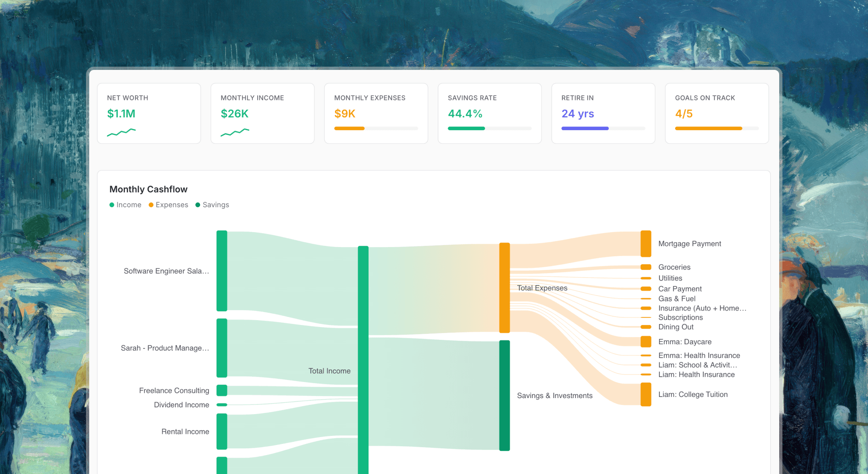Click the Sarah - Product Manage… income label
This screenshot has width=868, height=474.
pyautogui.click(x=165, y=348)
